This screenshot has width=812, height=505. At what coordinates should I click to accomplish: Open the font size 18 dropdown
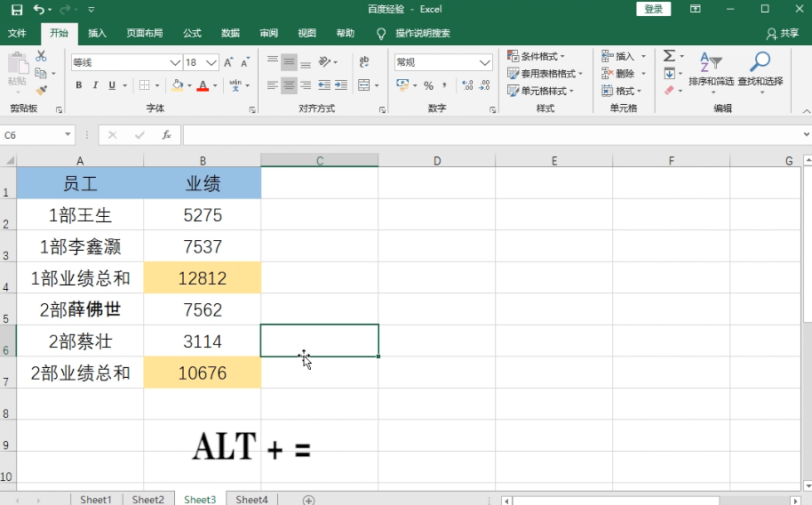pyautogui.click(x=211, y=63)
